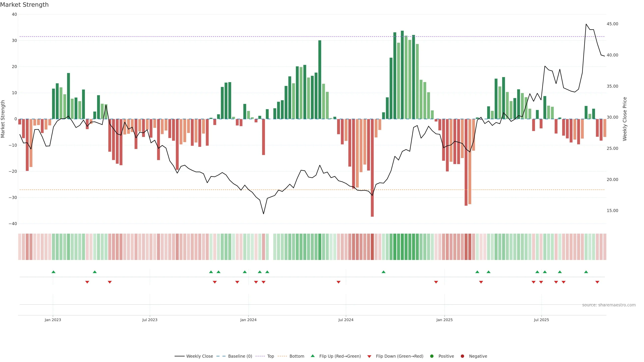Click the sharemaestro.com source text
This screenshot has width=644, height=362.
609,305
